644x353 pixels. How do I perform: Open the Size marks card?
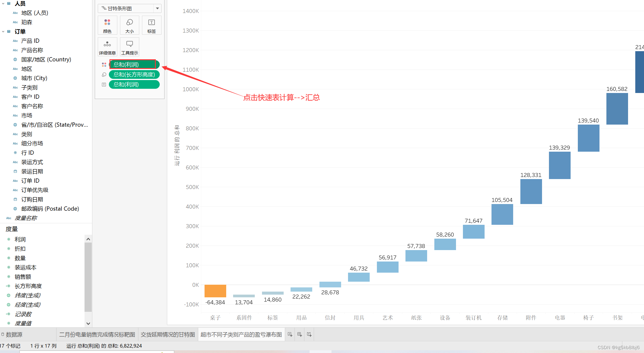click(x=130, y=25)
